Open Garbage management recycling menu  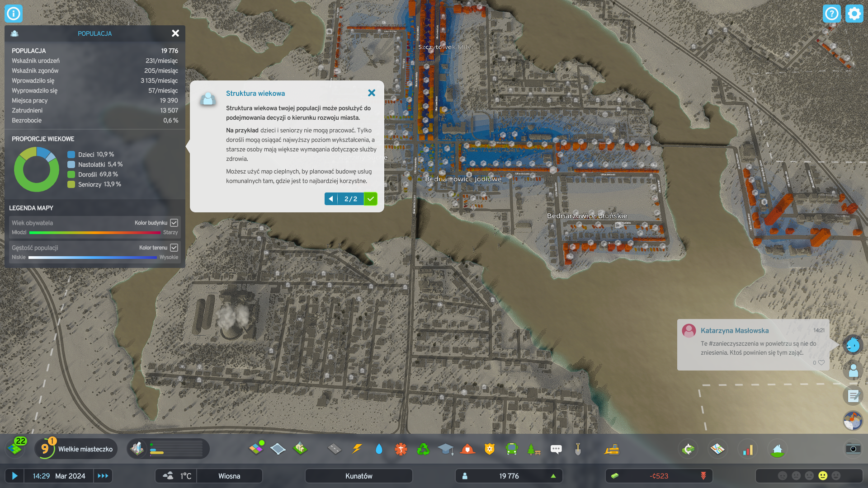[423, 449]
